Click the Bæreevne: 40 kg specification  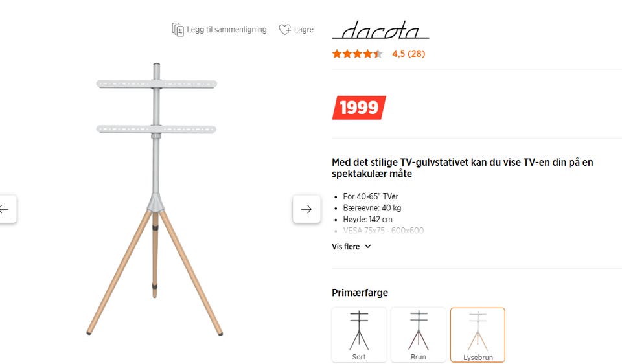372,208
